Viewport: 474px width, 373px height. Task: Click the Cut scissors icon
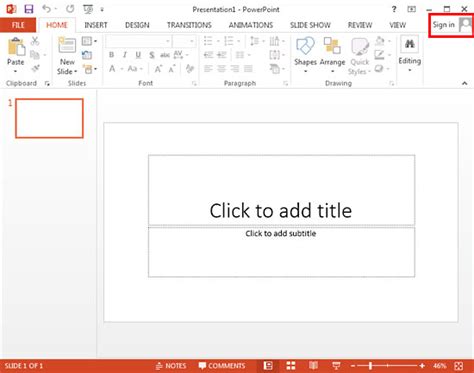coord(35,41)
